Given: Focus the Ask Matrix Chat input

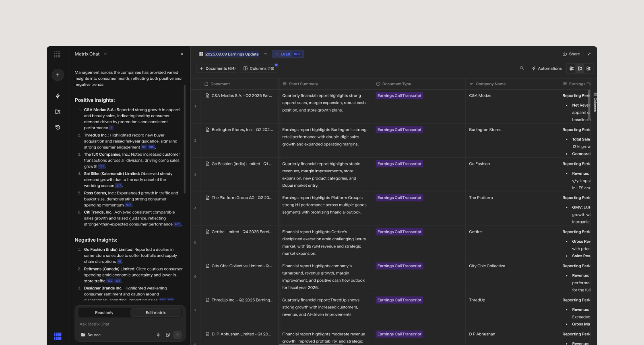Looking at the screenshot, I should coord(130,324).
